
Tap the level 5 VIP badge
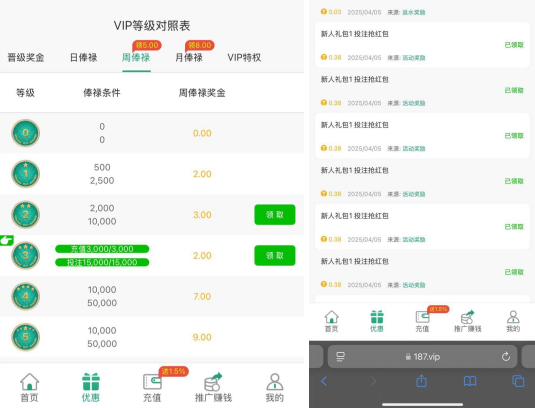tap(26, 337)
